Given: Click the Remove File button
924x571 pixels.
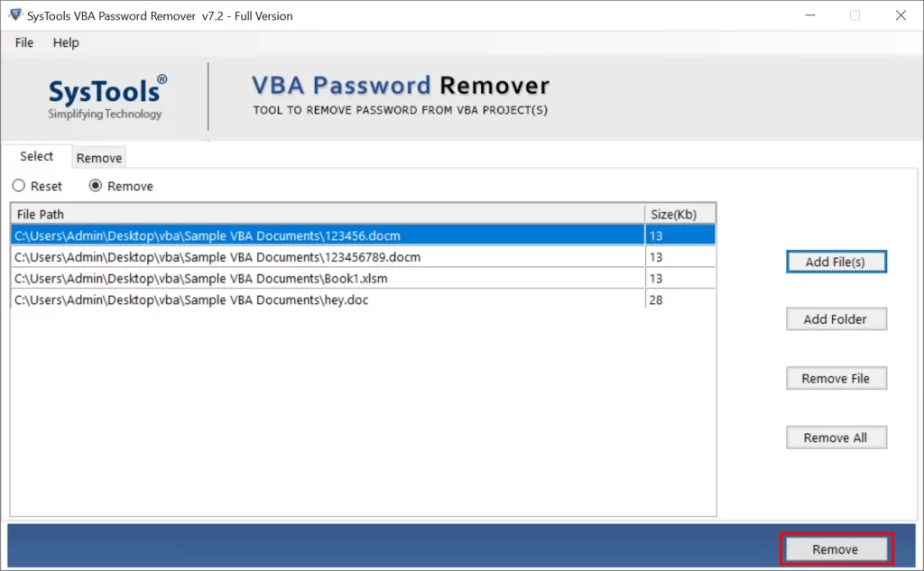Looking at the screenshot, I should click(836, 378).
